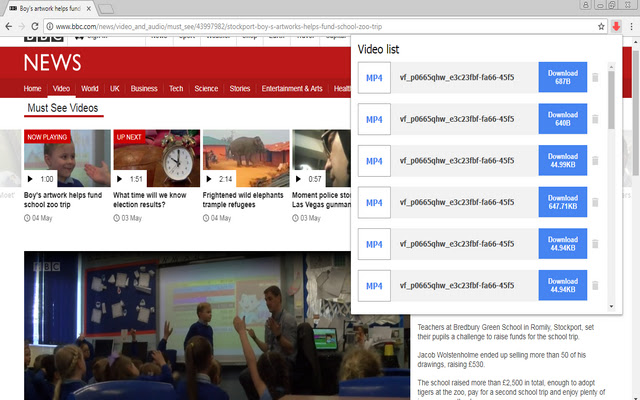Go to the Business section

tap(144, 89)
